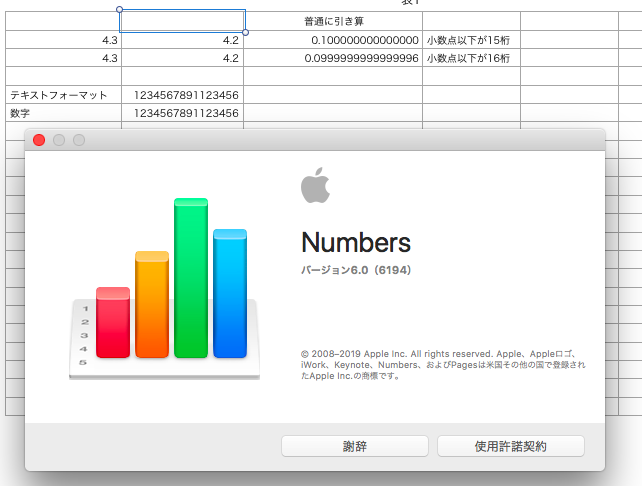Click the Numbers bar chart app icon

coord(165,288)
